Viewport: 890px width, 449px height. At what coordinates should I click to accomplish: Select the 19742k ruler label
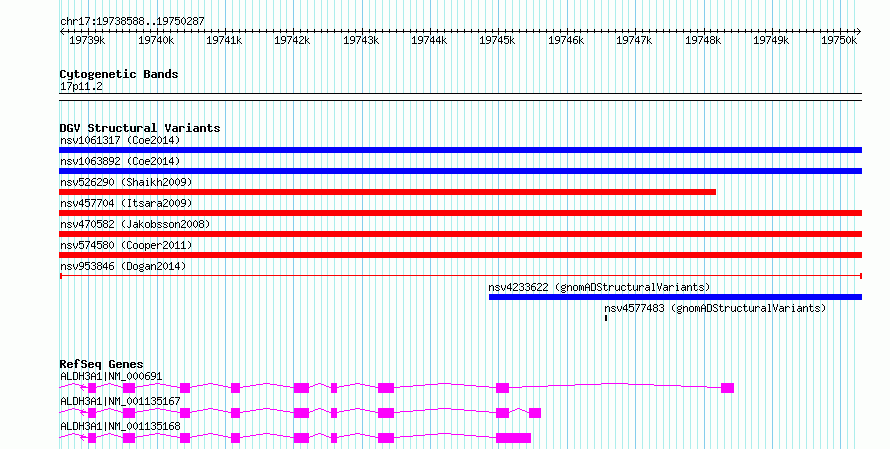click(x=292, y=40)
